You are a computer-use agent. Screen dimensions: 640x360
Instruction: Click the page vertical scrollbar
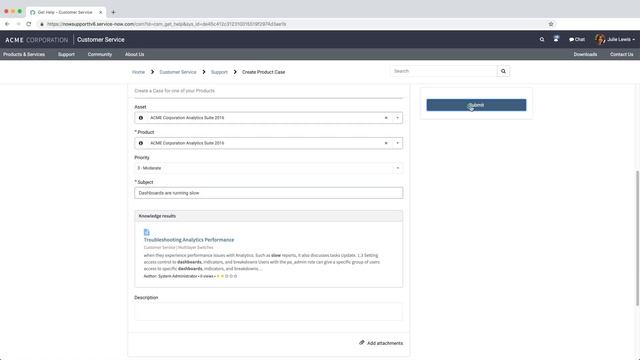(637, 238)
